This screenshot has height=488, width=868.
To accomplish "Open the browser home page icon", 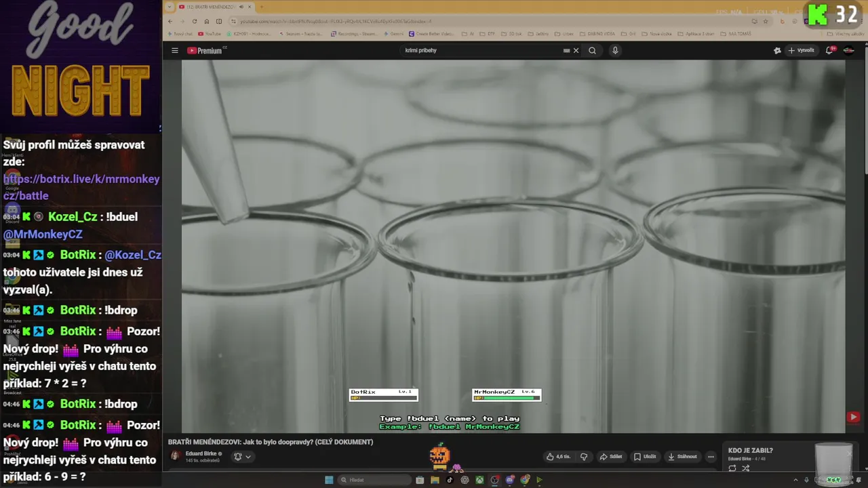I will coord(207,21).
